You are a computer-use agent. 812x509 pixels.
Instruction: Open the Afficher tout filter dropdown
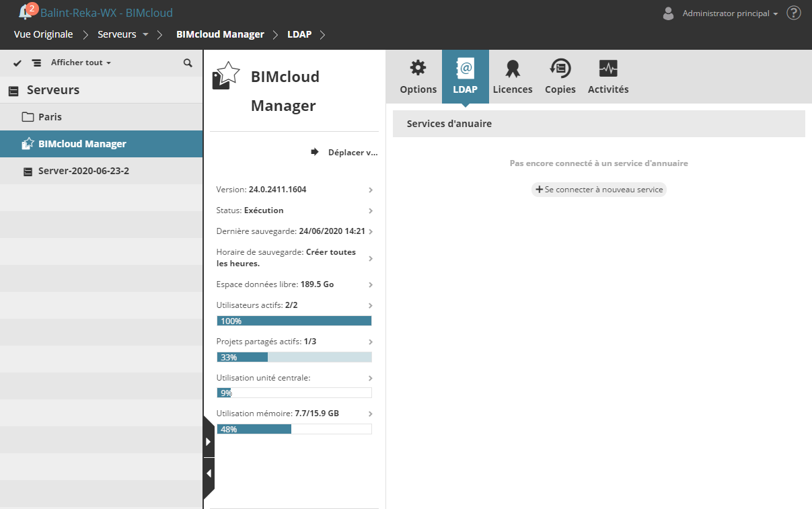tap(81, 63)
